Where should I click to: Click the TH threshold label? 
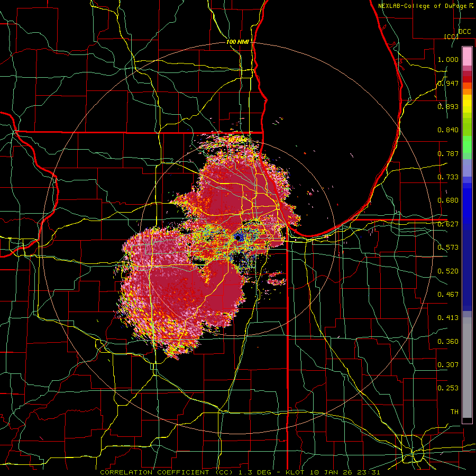click(x=454, y=412)
